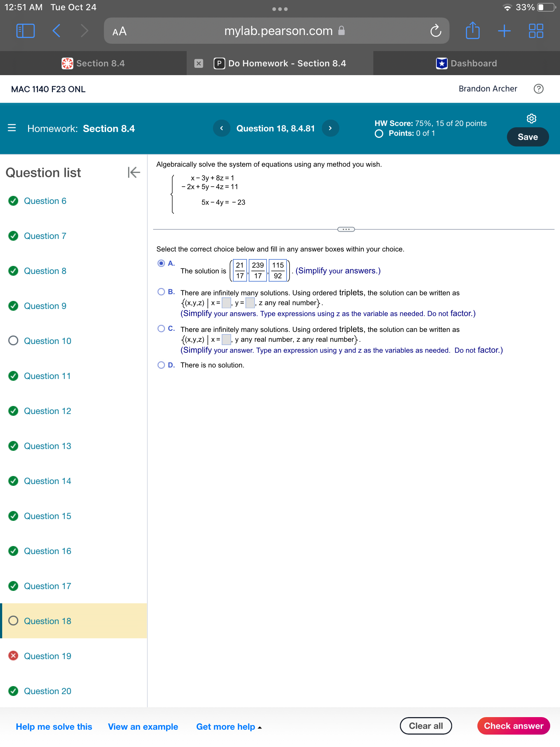Go forward with the Safari forward arrow
The image size is (560, 747).
click(84, 31)
